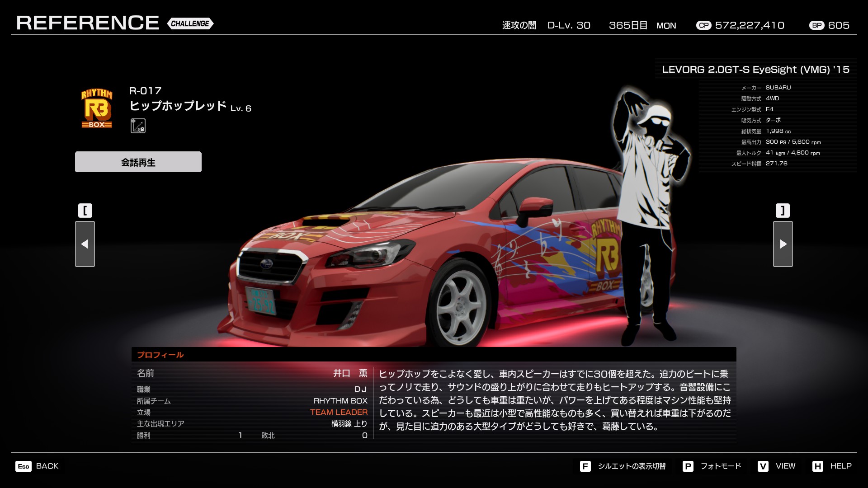Image resolution: width=868 pixels, height=488 pixels.
Task: Click the right bracket key hint
Action: (x=783, y=211)
